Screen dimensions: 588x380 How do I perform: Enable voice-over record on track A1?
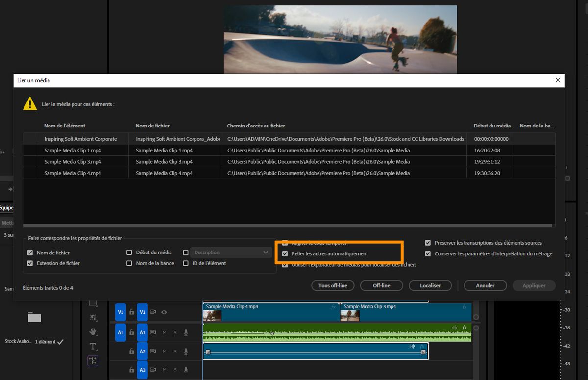coord(186,332)
